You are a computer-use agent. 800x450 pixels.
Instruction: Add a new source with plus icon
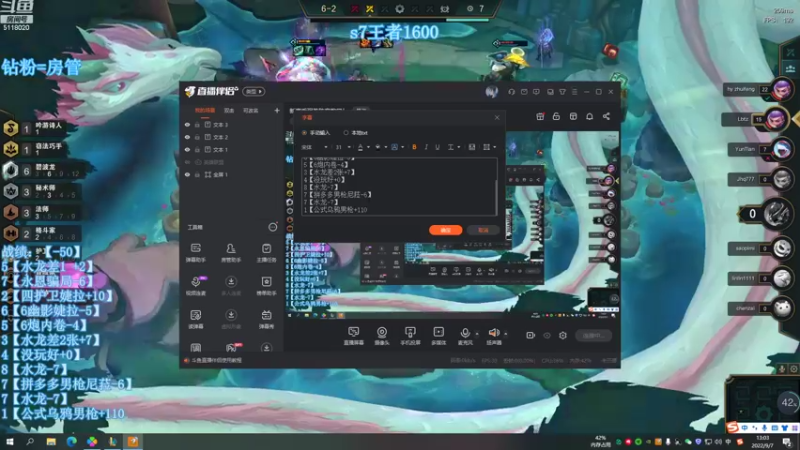(277, 110)
